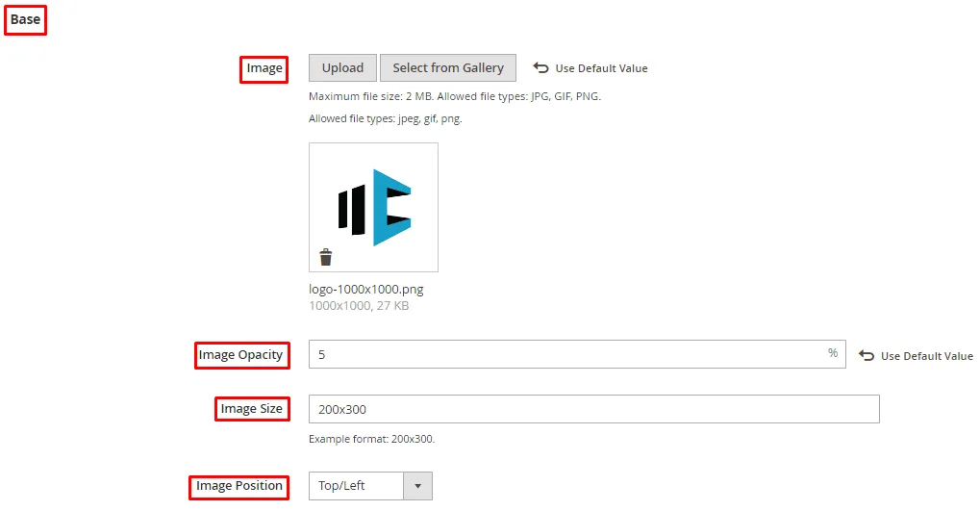Click the 'Example format: 200x300.' hint
The image size is (980, 511).
click(372, 439)
